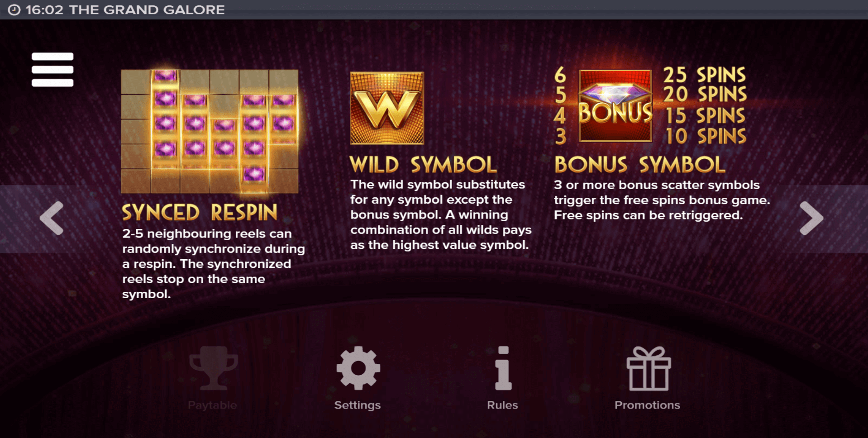Click the golden Wild W symbol
The image size is (868, 438).
(387, 108)
